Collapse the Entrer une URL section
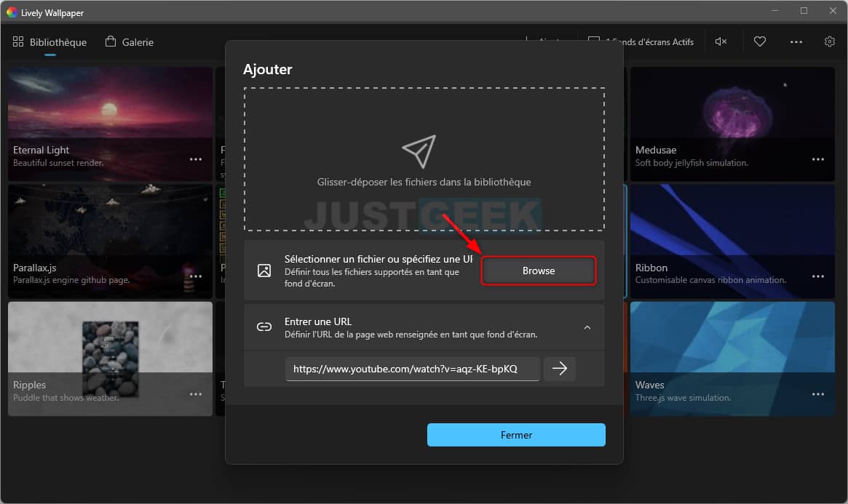848x504 pixels. tap(587, 327)
